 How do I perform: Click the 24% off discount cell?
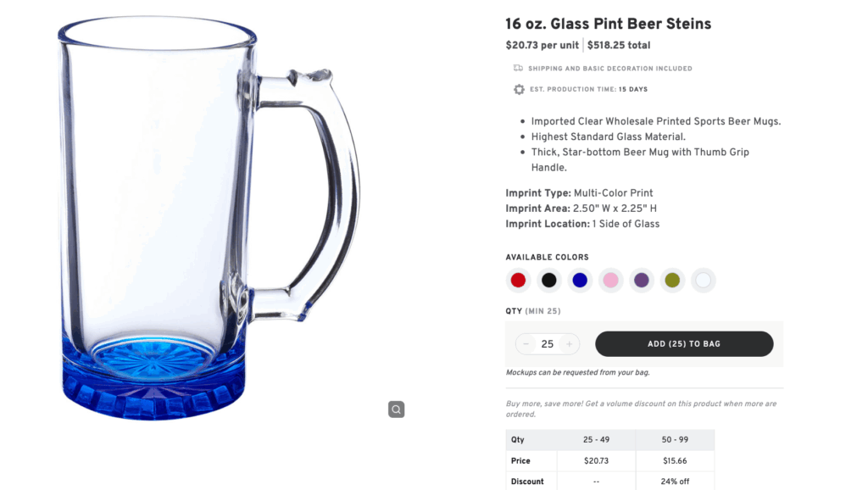(675, 480)
